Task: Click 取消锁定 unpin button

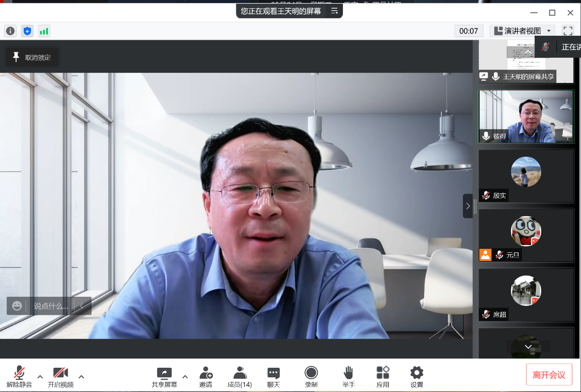Action: click(32, 57)
